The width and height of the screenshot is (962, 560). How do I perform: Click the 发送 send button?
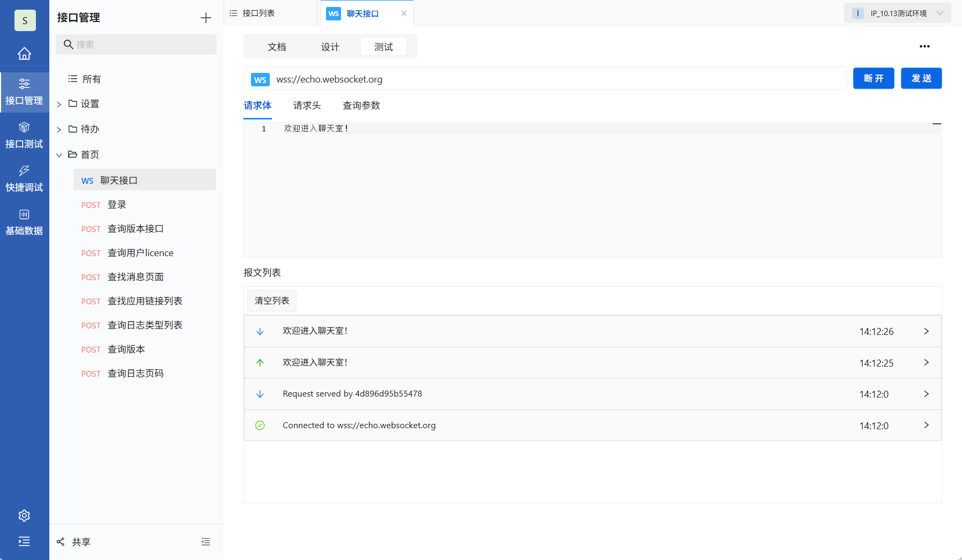tap(921, 78)
